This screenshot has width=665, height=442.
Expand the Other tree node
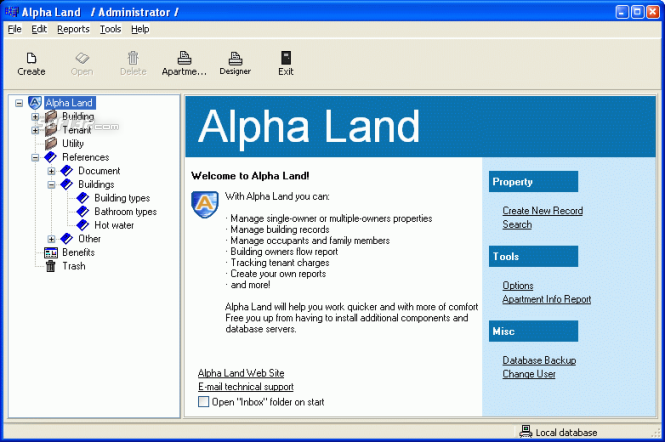point(51,239)
